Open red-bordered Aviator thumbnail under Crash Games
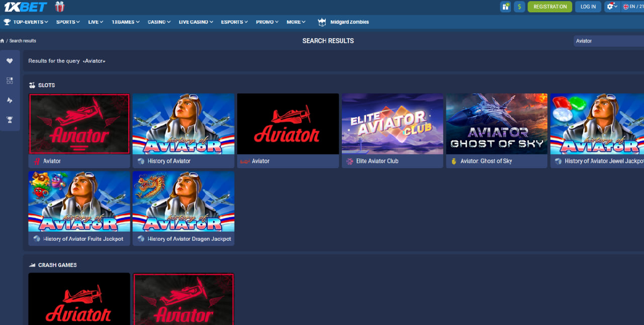The width and height of the screenshot is (644, 325). point(184,299)
